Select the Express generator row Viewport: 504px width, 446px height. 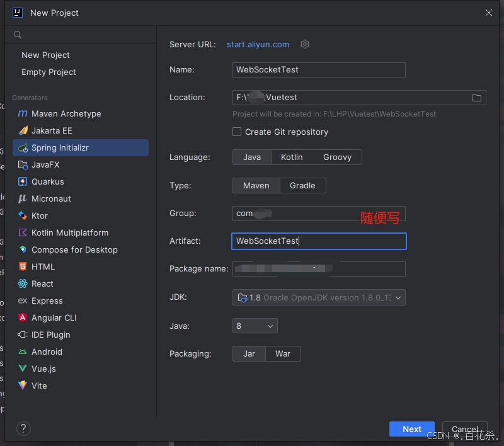pos(81,300)
